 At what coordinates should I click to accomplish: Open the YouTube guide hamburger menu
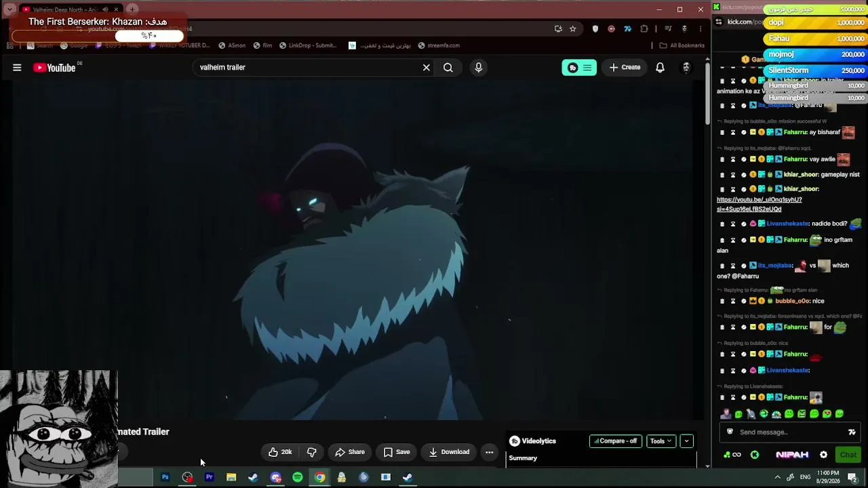(x=17, y=68)
